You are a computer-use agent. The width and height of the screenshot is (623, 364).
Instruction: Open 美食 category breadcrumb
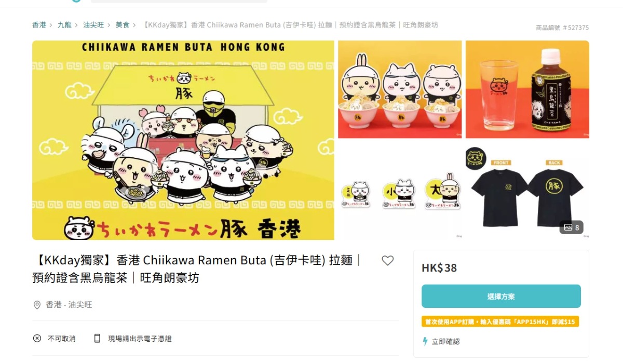[123, 25]
